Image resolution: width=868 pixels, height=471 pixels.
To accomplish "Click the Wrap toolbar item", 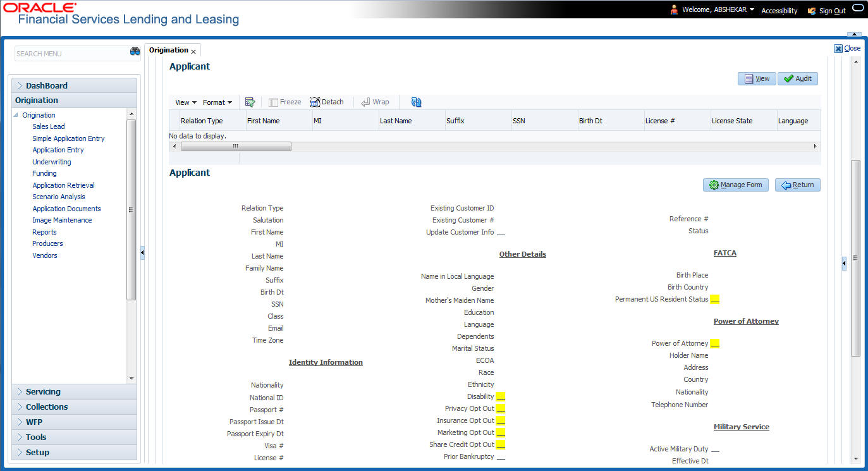I will point(375,102).
